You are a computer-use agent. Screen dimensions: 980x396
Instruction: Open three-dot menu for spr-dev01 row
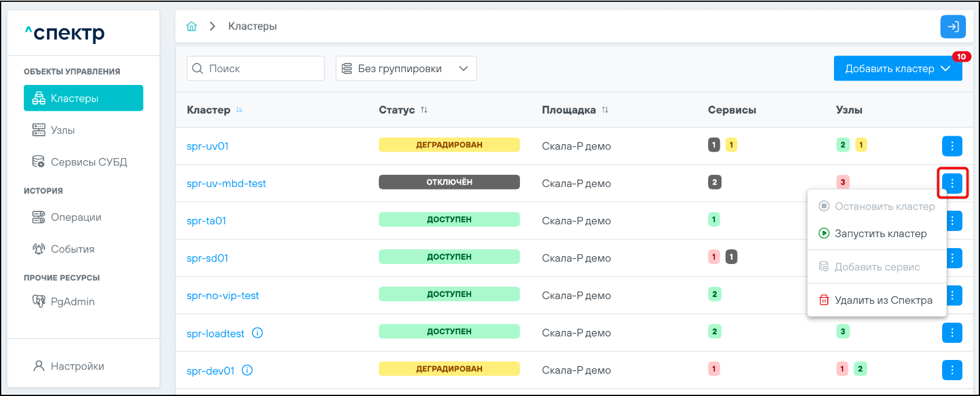pyautogui.click(x=952, y=370)
